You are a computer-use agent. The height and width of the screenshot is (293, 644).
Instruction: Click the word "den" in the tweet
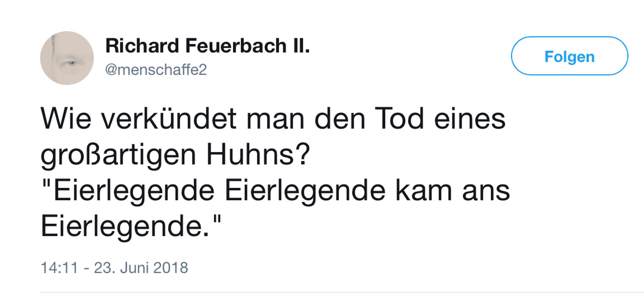click(340, 119)
